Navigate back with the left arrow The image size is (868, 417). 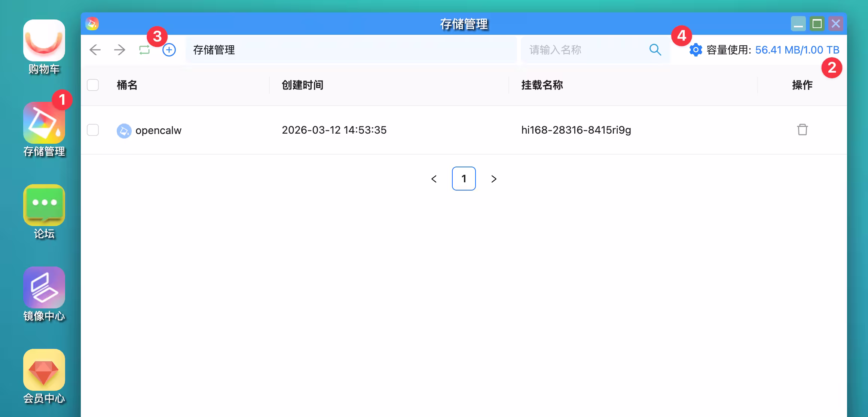(x=95, y=50)
